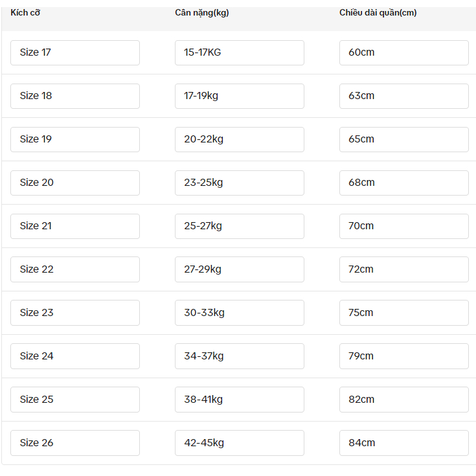Select the Size 23 input
This screenshot has height=476, width=476.
[75, 313]
